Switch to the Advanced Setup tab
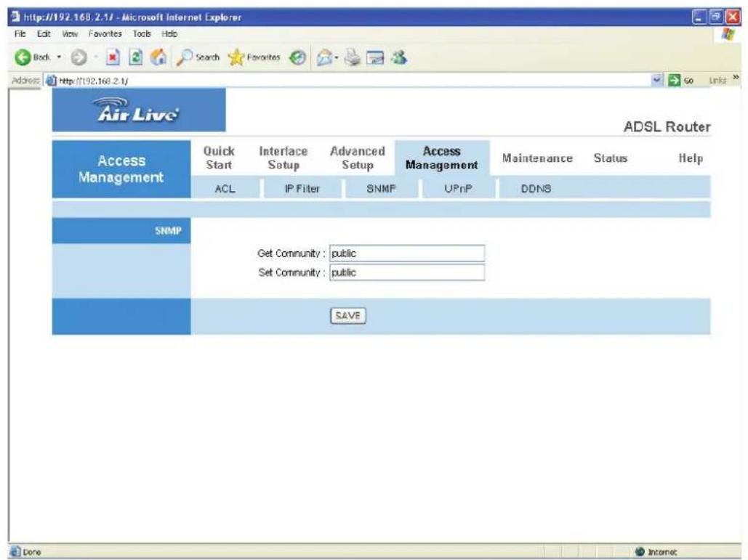 [x=358, y=158]
